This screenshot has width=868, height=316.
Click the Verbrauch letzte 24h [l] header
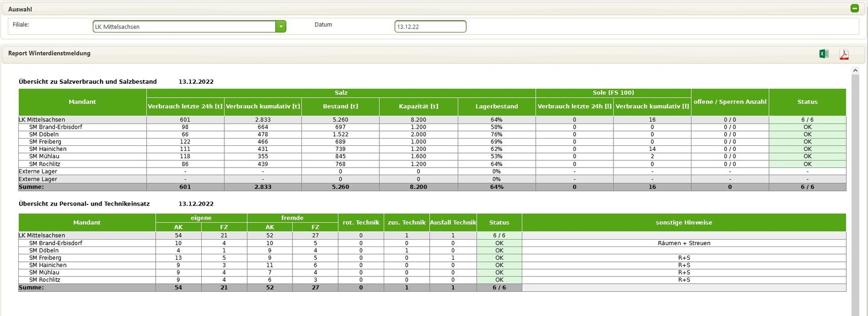pos(575,106)
